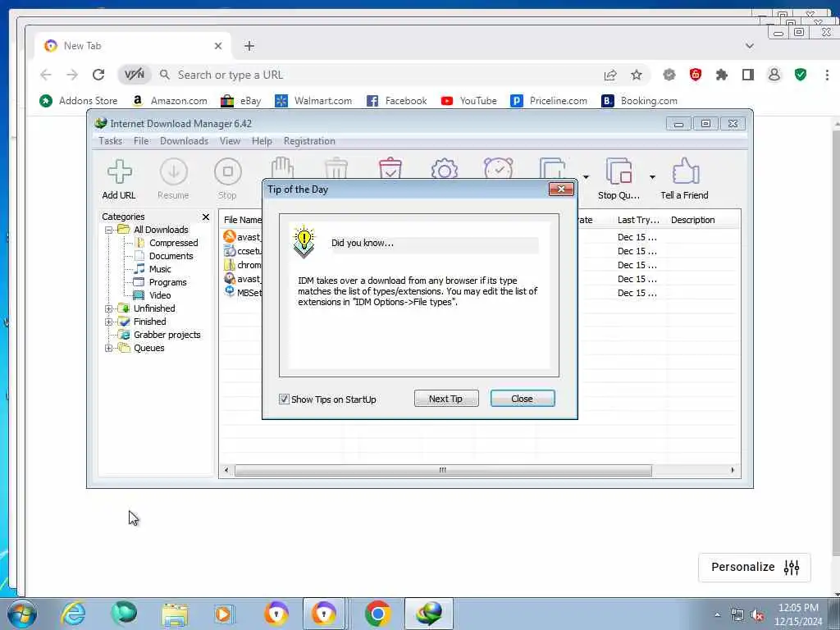Viewport: 840px width, 630px height.
Task: Click the Personalize button
Action: click(755, 568)
